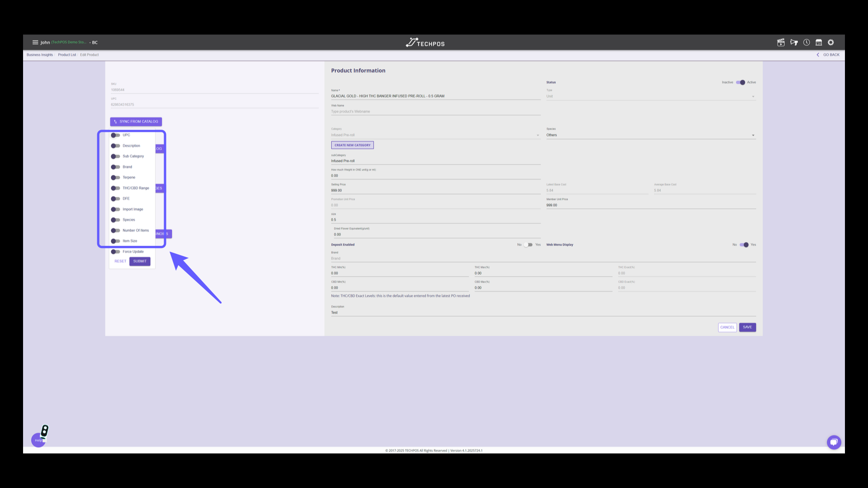
Task: Open the megaphone announcements icon
Action: coord(794,42)
